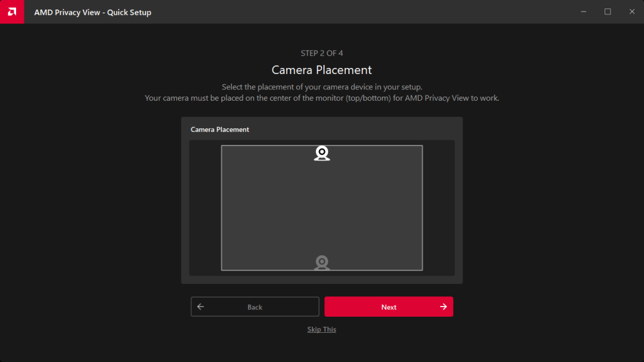Click the right arrow inside the Next button

(443, 307)
